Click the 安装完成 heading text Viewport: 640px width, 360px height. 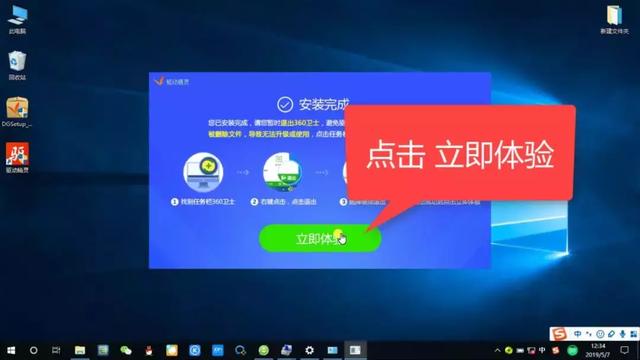click(x=324, y=105)
